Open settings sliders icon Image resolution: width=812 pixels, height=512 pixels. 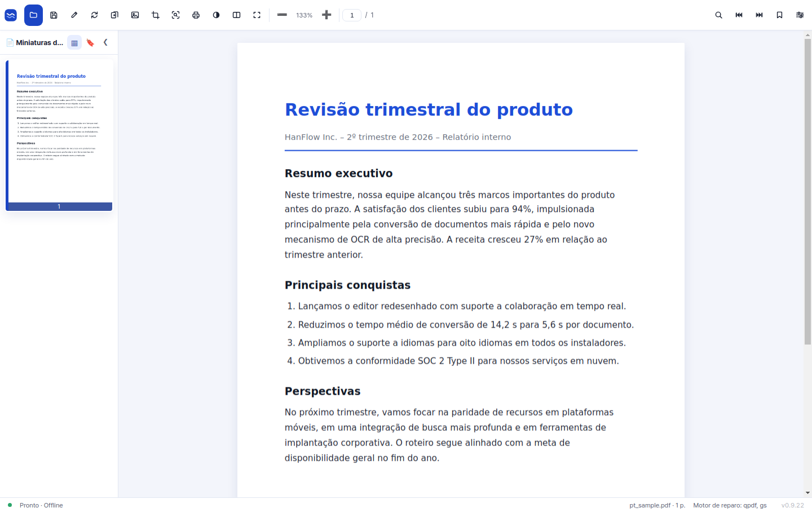[800, 15]
